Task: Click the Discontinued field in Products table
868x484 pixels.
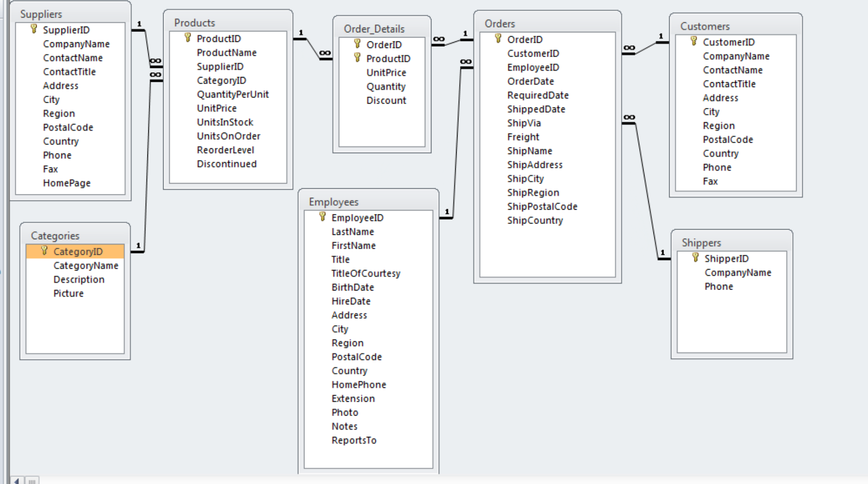Action: point(227,164)
